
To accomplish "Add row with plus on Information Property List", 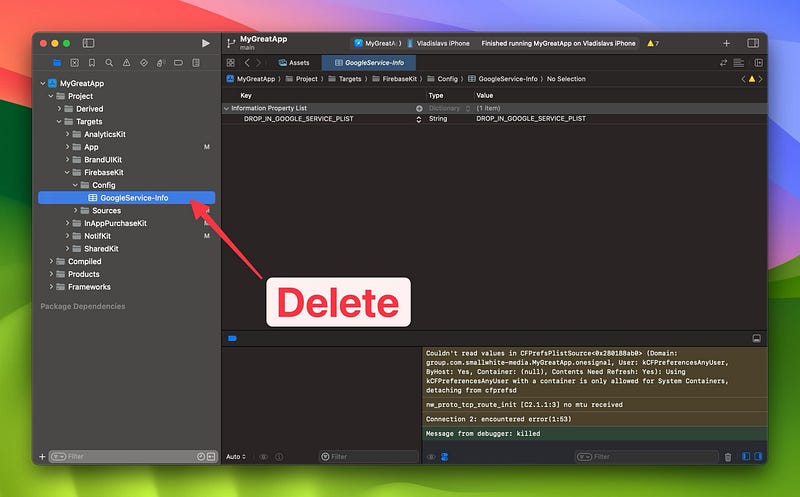I will [x=419, y=109].
